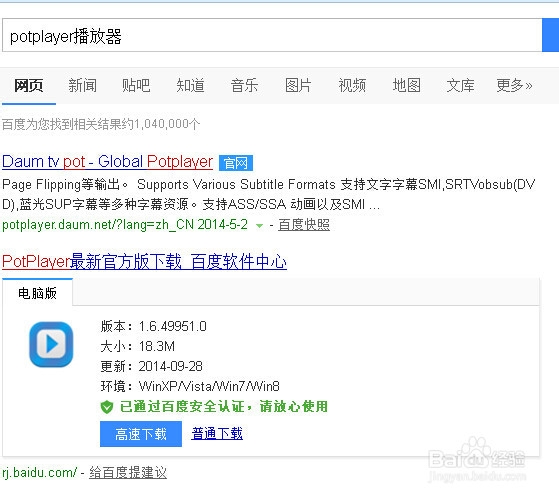Click the 普通下载 link
This screenshot has height=496, width=559.
click(x=217, y=434)
